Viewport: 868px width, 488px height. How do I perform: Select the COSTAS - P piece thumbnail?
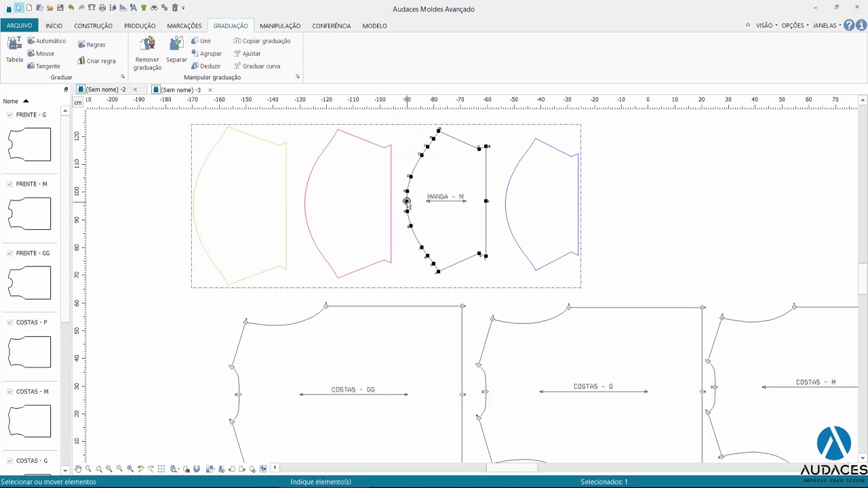point(29,352)
